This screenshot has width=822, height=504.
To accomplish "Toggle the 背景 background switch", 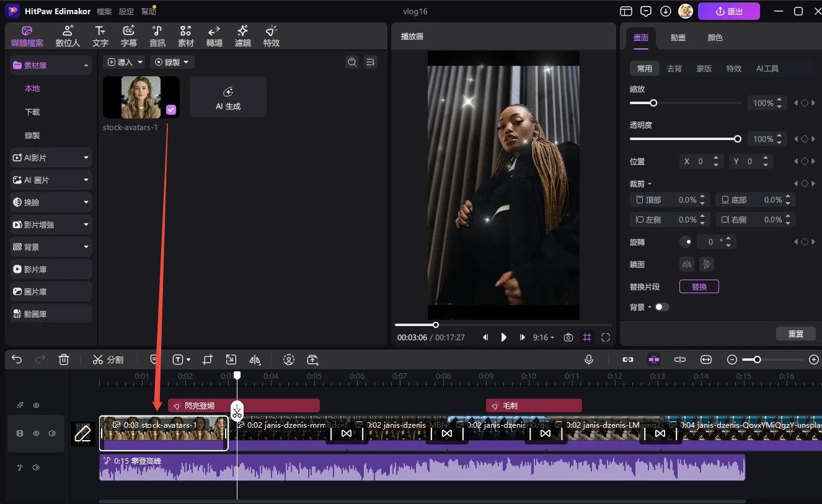I will pyautogui.click(x=661, y=307).
